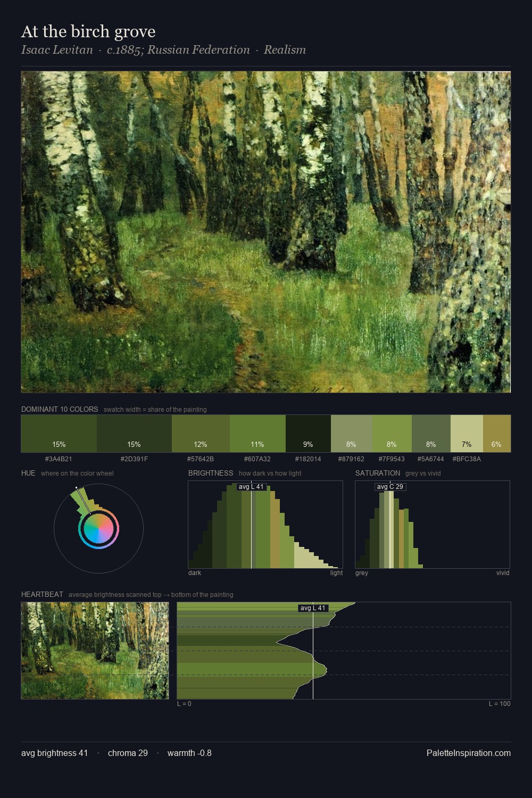Click 'how dark vs how light' caption
This screenshot has width=532, height=798.
(x=270, y=473)
